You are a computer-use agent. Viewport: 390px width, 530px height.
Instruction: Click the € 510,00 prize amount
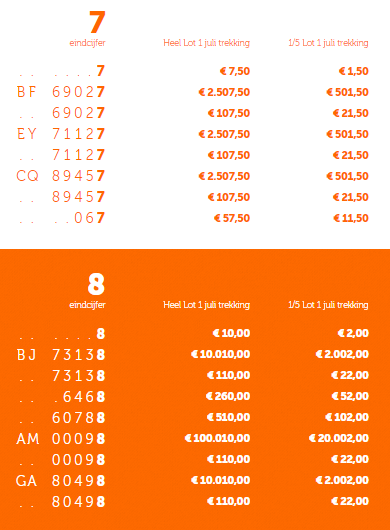228,417
